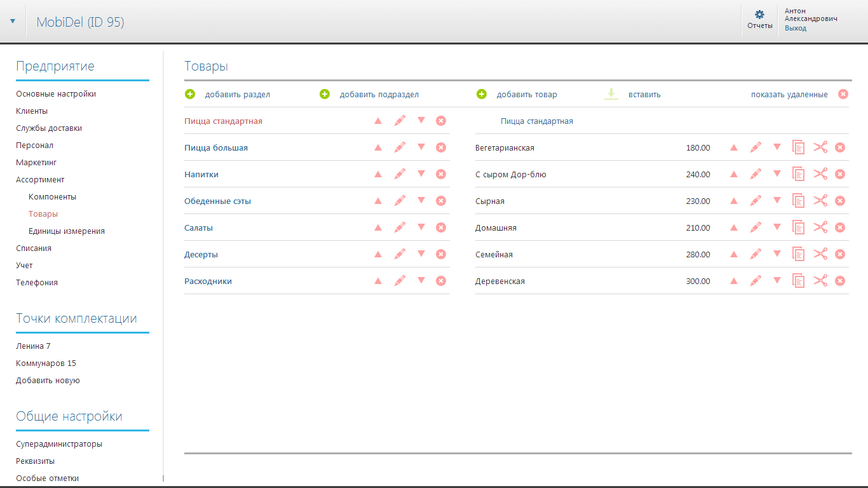Select the Напитки section
Screen dimensions: 868x488
[201, 174]
